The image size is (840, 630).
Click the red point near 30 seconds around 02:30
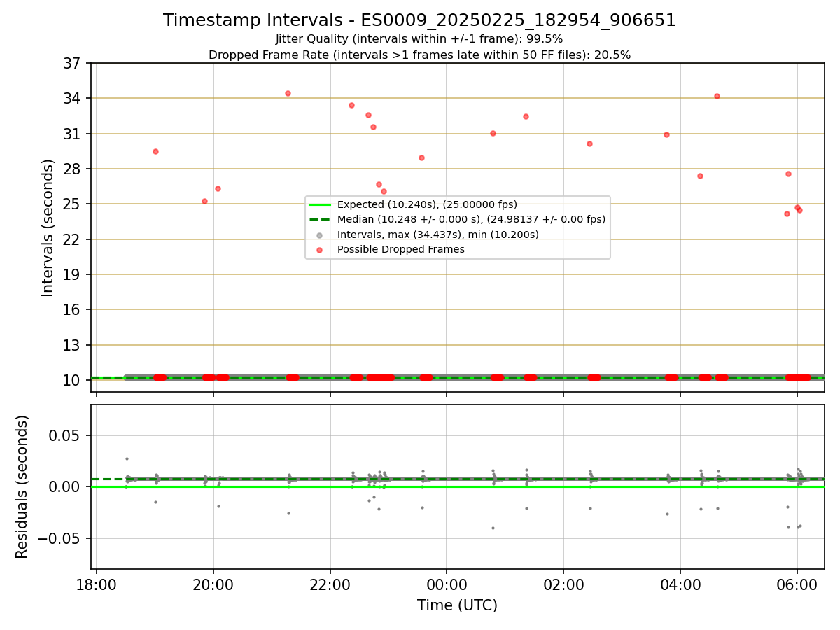(589, 143)
